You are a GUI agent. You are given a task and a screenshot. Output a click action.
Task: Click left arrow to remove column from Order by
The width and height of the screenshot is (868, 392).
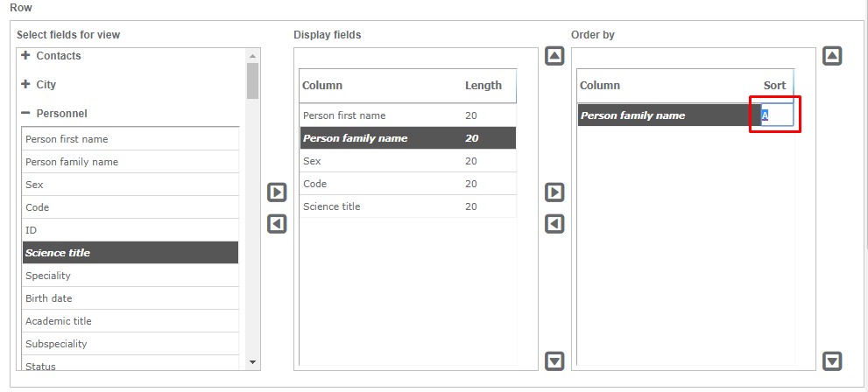click(554, 224)
